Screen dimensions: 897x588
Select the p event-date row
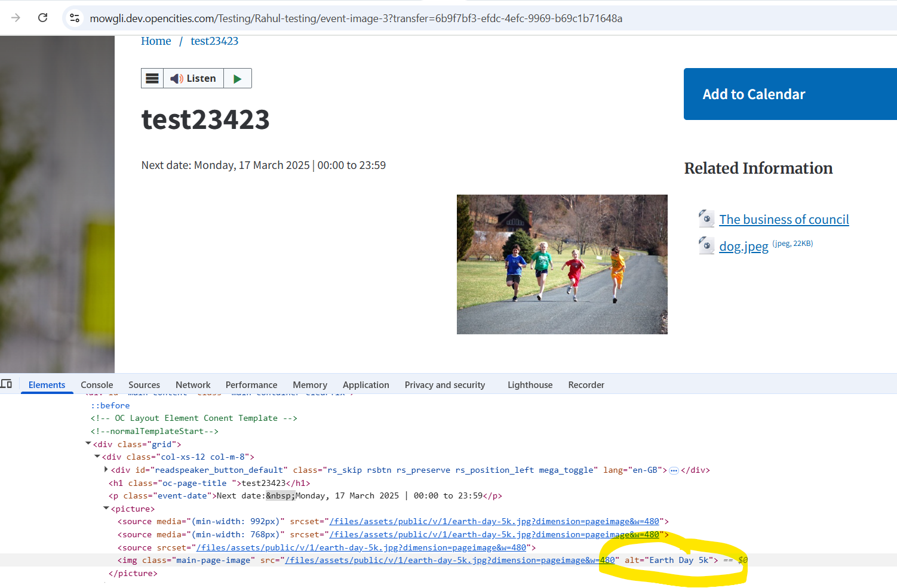coord(305,496)
